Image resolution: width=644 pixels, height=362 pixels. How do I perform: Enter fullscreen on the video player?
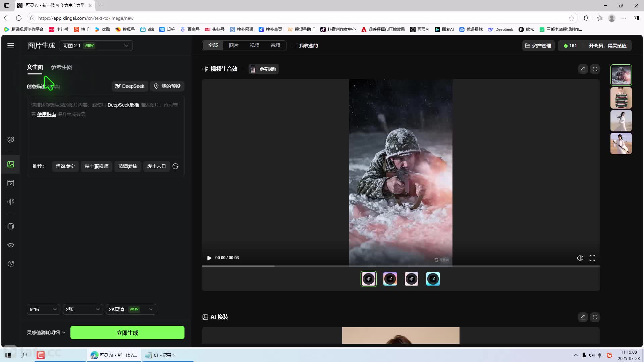tap(592, 258)
